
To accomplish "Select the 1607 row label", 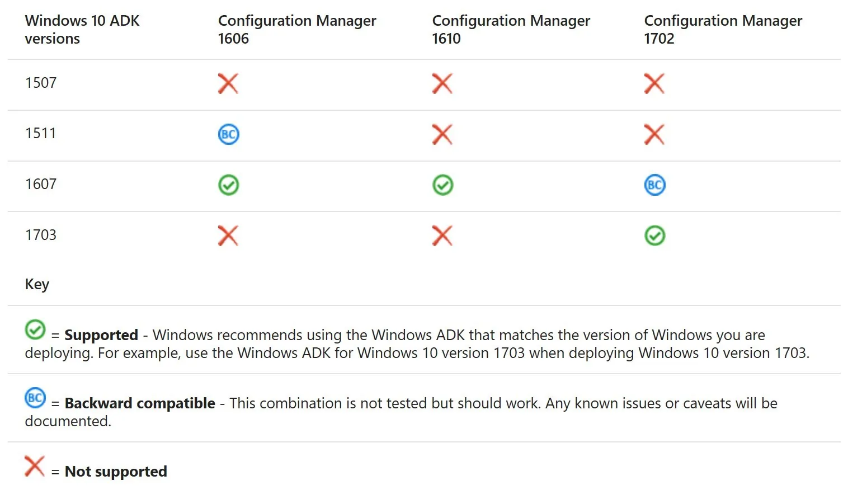I will coord(41,184).
